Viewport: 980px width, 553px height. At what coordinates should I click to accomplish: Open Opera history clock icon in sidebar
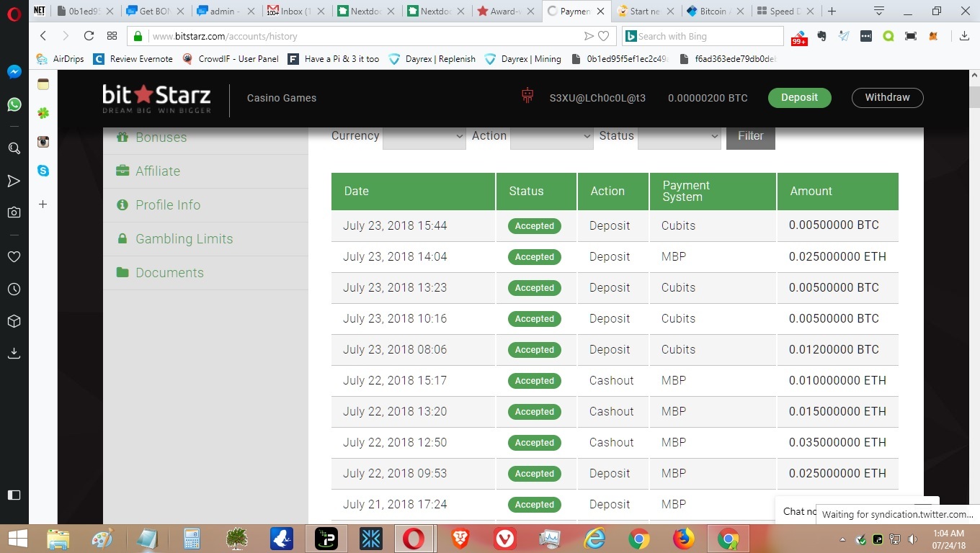coord(14,289)
